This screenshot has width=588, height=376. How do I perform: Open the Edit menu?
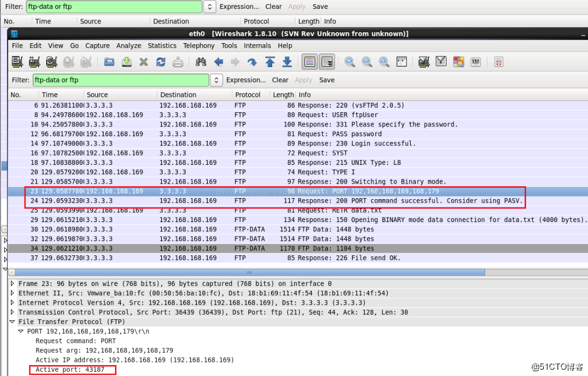(35, 46)
